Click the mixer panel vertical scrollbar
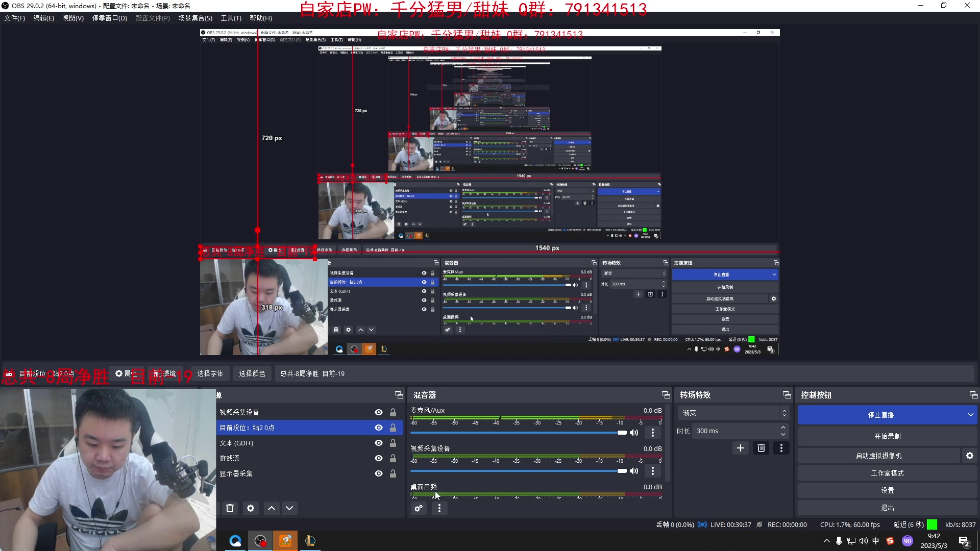Viewport: 980px width, 551px height. 668,444
